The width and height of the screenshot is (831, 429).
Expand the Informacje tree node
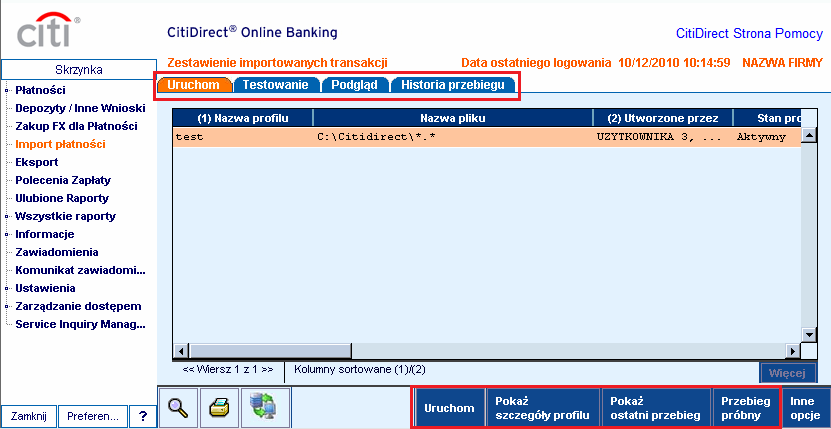[x=6, y=234]
